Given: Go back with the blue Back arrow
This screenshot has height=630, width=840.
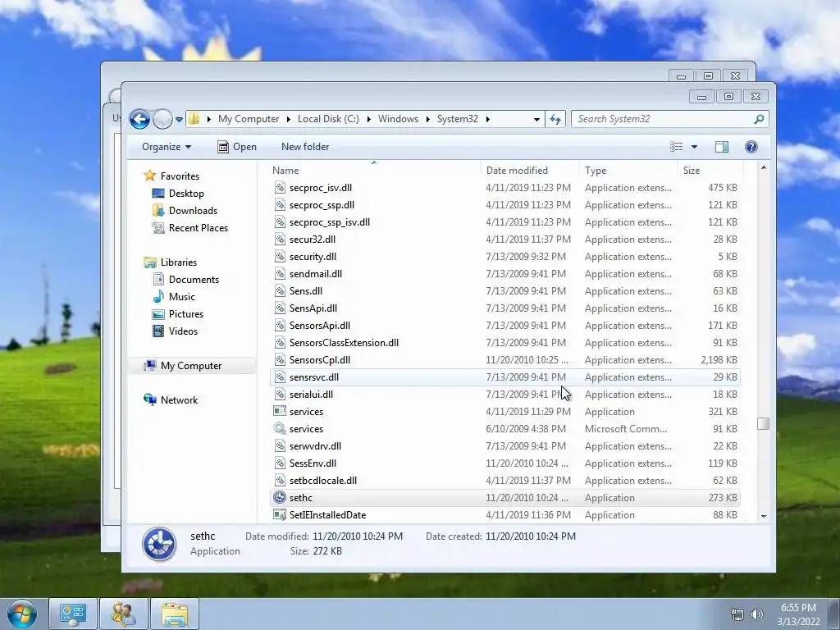Looking at the screenshot, I should [139, 119].
